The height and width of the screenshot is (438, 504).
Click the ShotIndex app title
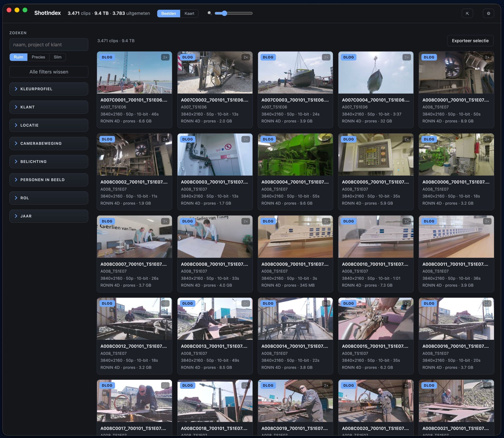tap(47, 13)
